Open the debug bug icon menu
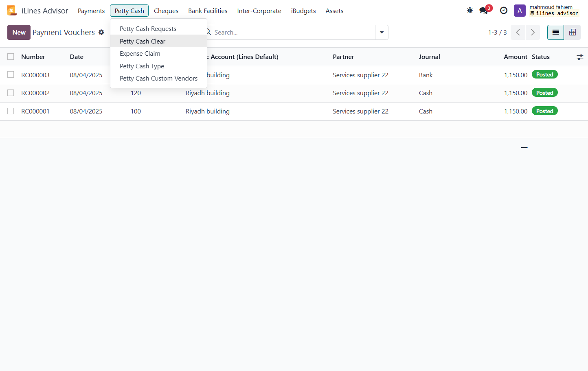 tap(470, 11)
